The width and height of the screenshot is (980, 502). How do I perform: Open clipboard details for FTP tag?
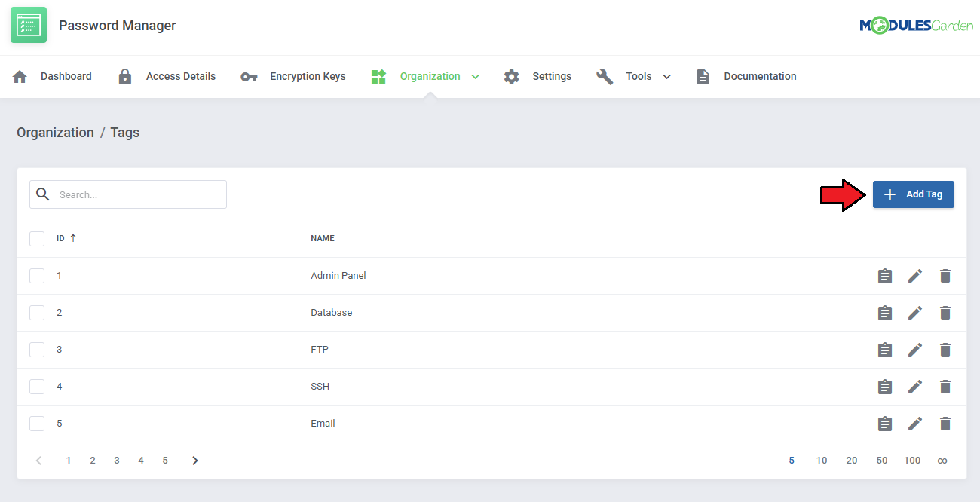click(x=885, y=350)
